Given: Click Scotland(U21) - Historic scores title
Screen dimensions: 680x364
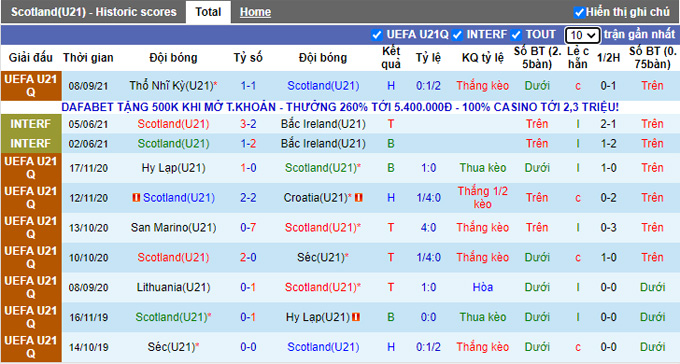Looking at the screenshot, I should click(94, 12).
